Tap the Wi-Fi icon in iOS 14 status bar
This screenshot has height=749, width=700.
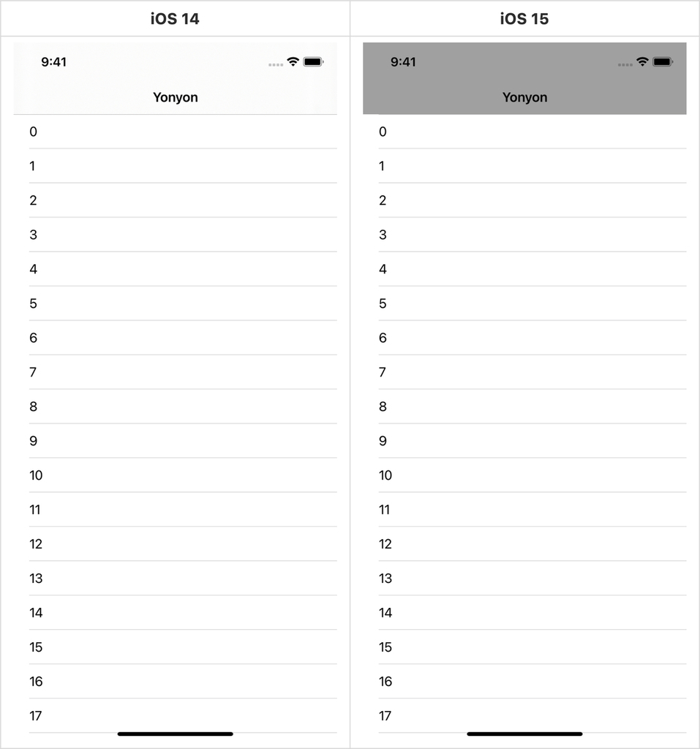click(x=293, y=61)
